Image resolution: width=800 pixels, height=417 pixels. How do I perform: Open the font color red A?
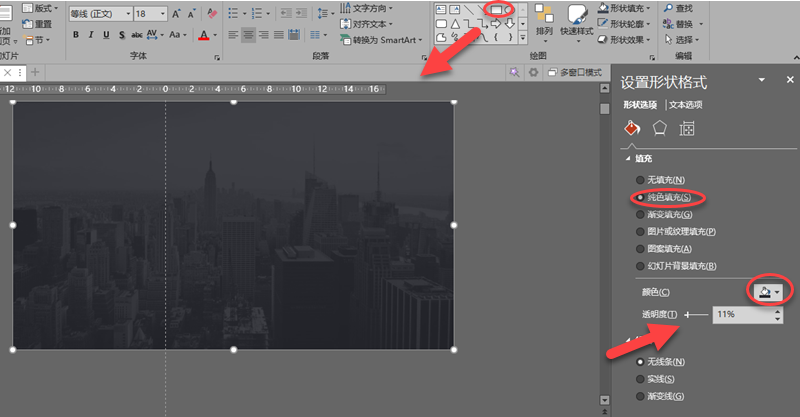coord(204,35)
